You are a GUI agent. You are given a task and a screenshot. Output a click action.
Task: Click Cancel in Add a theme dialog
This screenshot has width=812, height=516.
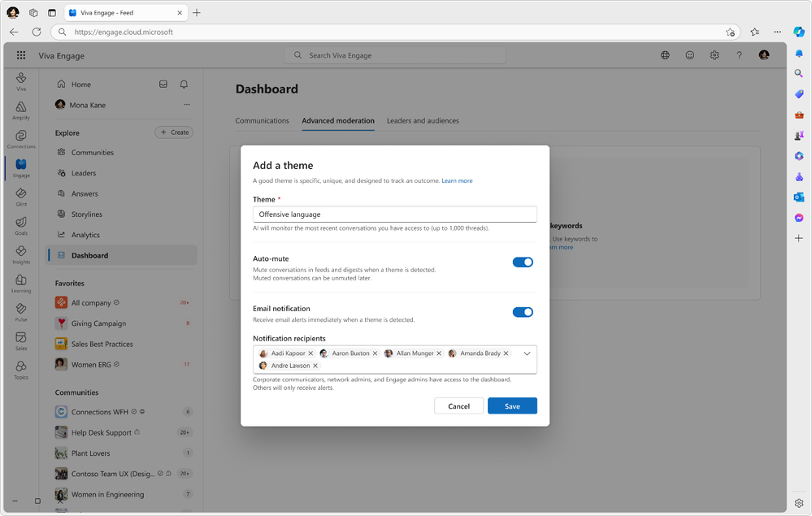tap(458, 406)
